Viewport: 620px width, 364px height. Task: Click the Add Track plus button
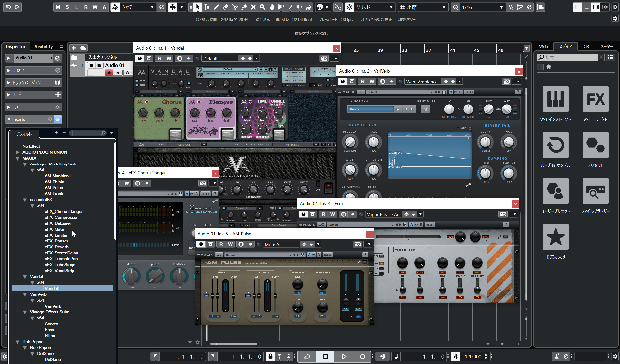point(74,48)
